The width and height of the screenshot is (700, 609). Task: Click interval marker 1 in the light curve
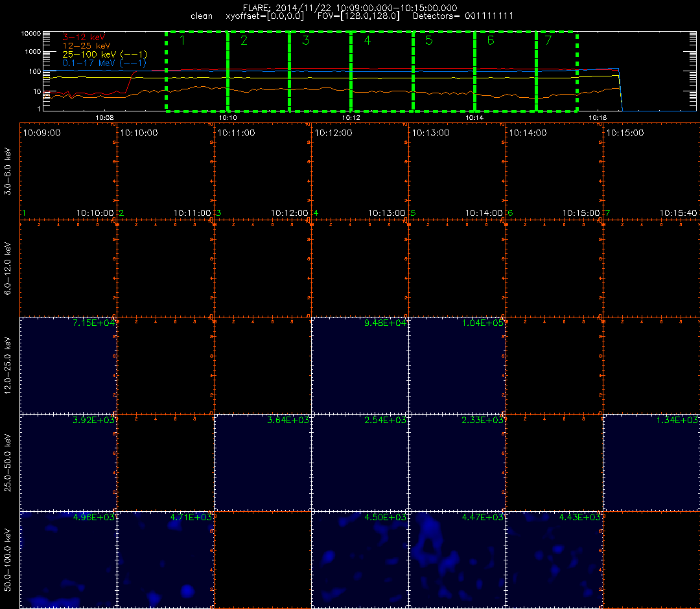(182, 40)
